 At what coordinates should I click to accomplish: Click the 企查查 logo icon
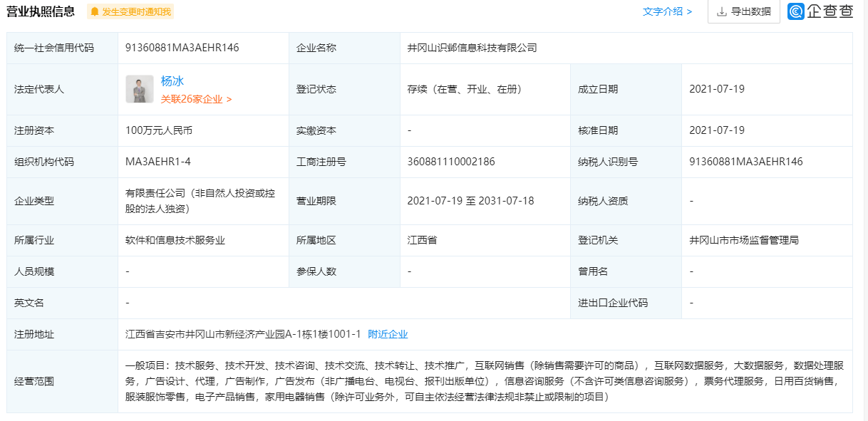[795, 11]
